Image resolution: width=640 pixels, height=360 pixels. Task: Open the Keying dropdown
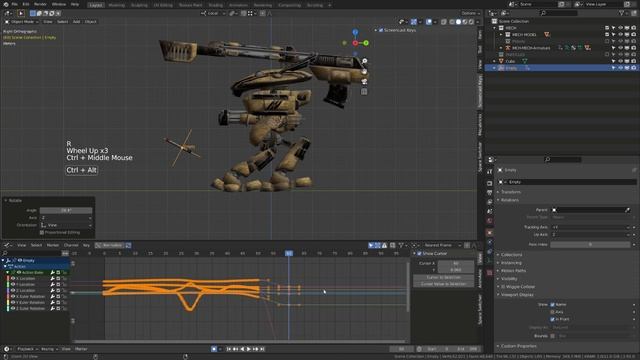click(x=49, y=349)
